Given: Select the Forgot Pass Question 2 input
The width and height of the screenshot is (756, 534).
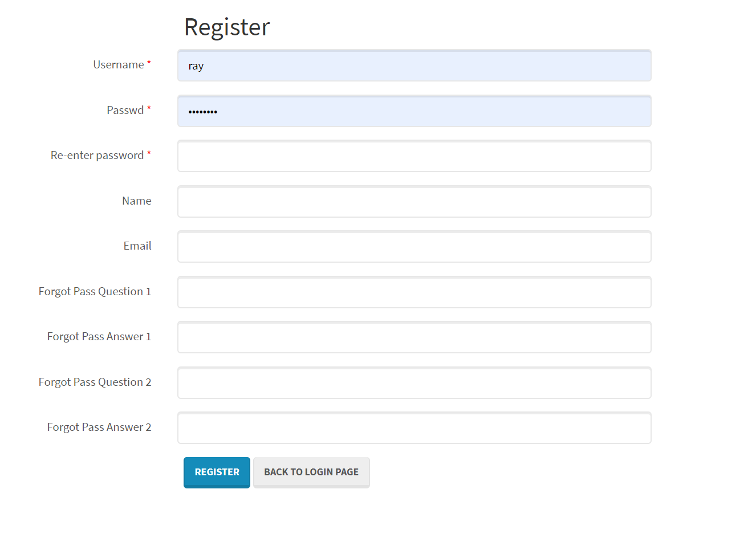Looking at the screenshot, I should point(414,383).
